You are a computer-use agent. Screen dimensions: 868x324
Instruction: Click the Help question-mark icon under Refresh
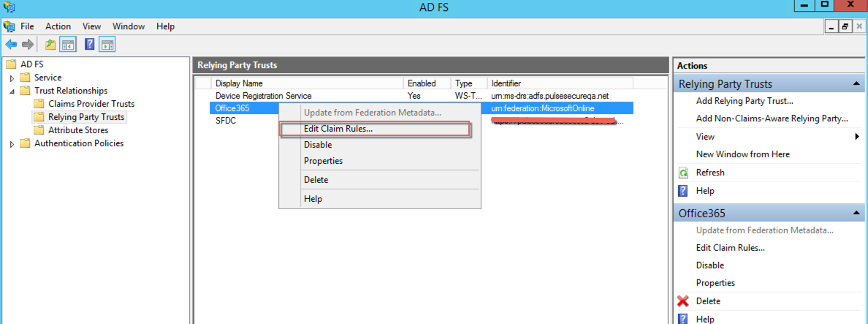click(684, 190)
